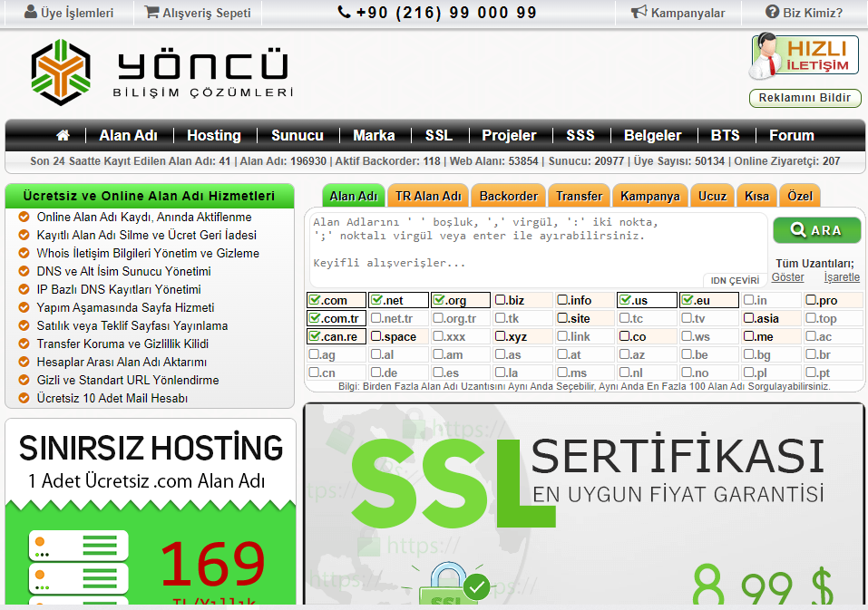Uncheck the .can.re extension checkbox
Screen dimensions: 868x610
pyautogui.click(x=315, y=336)
